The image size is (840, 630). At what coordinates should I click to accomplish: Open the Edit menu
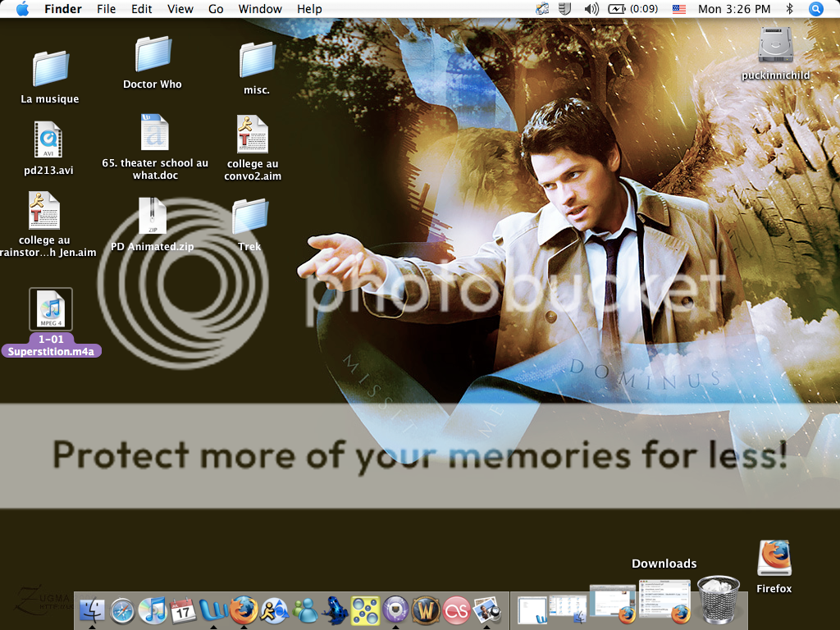coord(141,9)
